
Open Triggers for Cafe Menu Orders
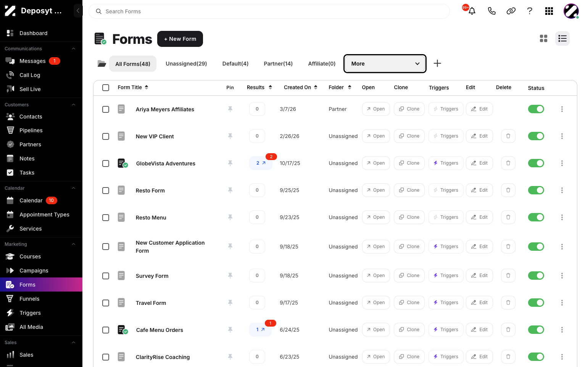pos(446,330)
